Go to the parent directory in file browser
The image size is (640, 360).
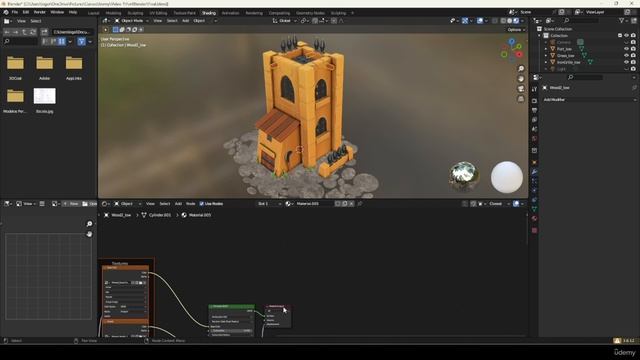point(24,32)
